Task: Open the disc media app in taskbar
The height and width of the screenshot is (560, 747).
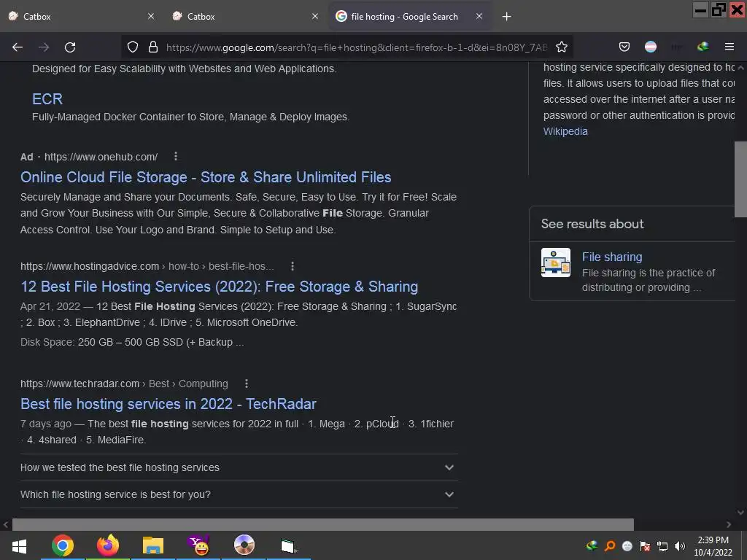Action: 244,545
